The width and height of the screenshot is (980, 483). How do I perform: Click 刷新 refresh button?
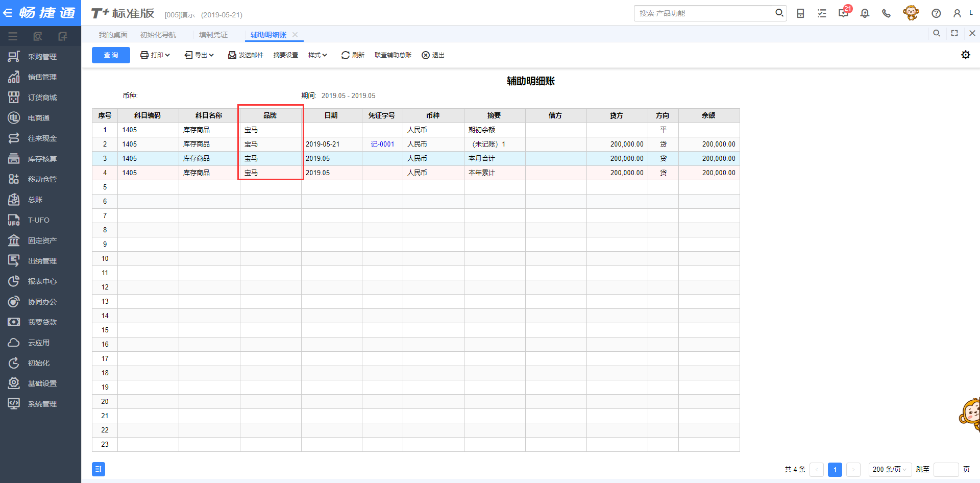(x=353, y=55)
